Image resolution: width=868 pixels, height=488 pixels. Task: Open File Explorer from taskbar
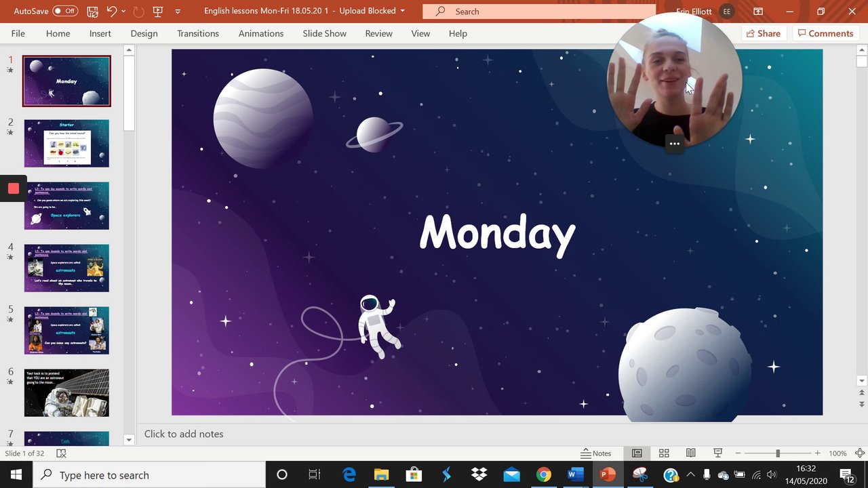click(381, 475)
